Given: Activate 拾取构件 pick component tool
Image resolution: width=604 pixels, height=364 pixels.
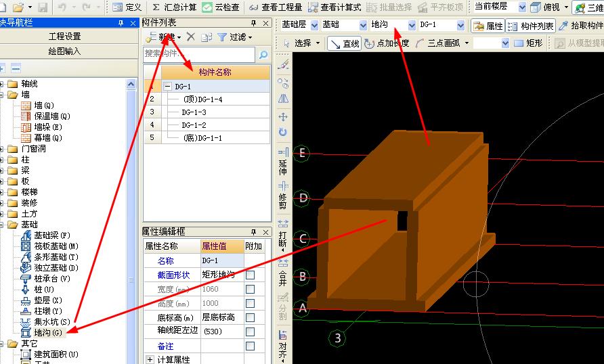Looking at the screenshot, I should [x=581, y=26].
